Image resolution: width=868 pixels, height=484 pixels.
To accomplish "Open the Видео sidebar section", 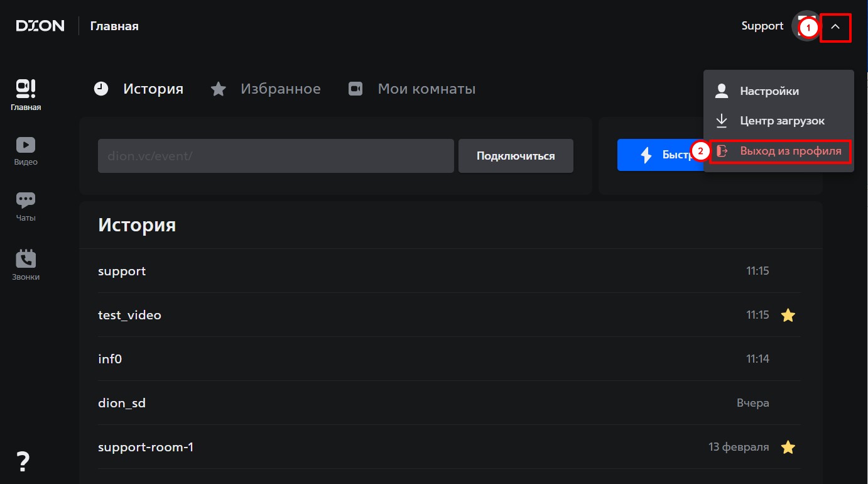I will tap(26, 151).
